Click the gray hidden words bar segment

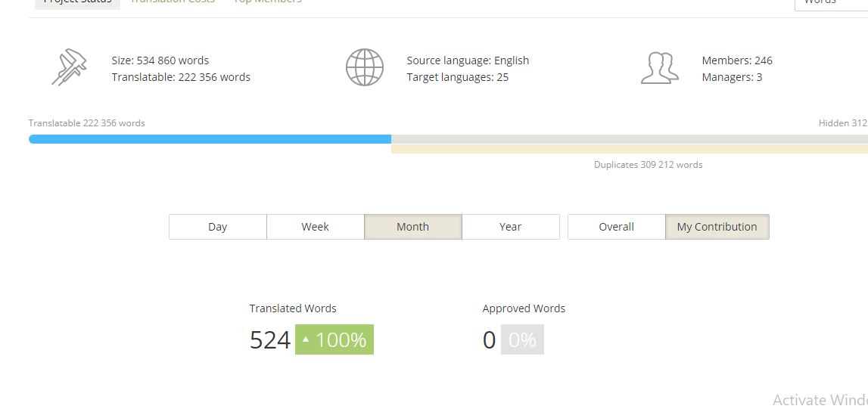tap(628, 139)
